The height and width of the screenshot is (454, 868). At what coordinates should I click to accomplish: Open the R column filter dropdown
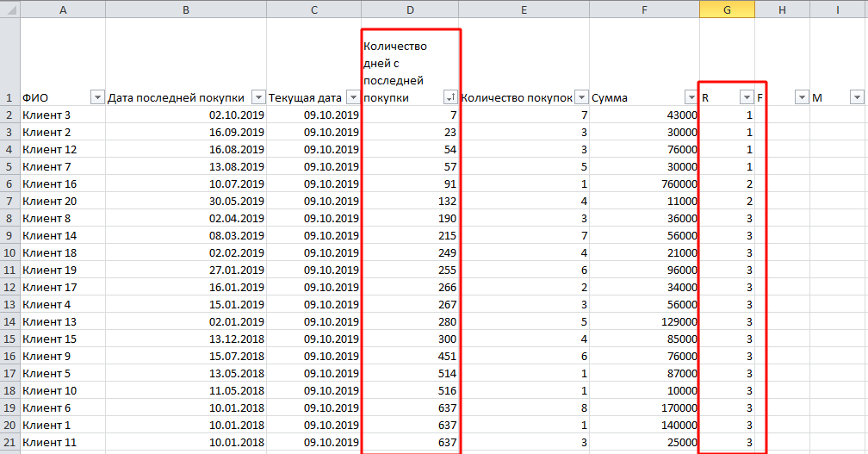pyautogui.click(x=746, y=97)
